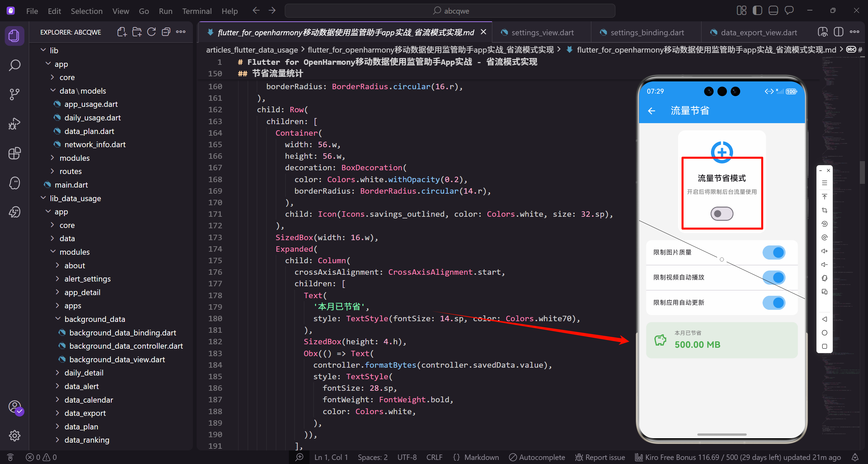Open the Terminal menu
Viewport: 868px width, 464px height.
[x=197, y=11]
